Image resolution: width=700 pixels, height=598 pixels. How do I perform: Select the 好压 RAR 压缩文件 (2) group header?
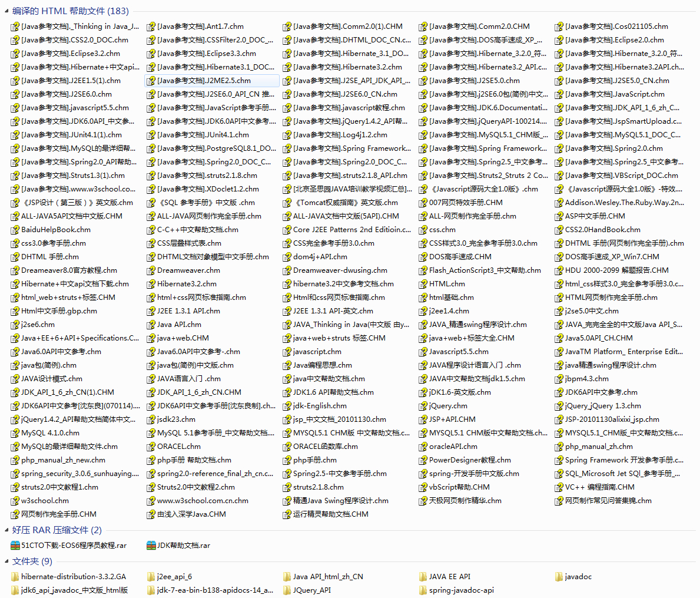coord(57,530)
